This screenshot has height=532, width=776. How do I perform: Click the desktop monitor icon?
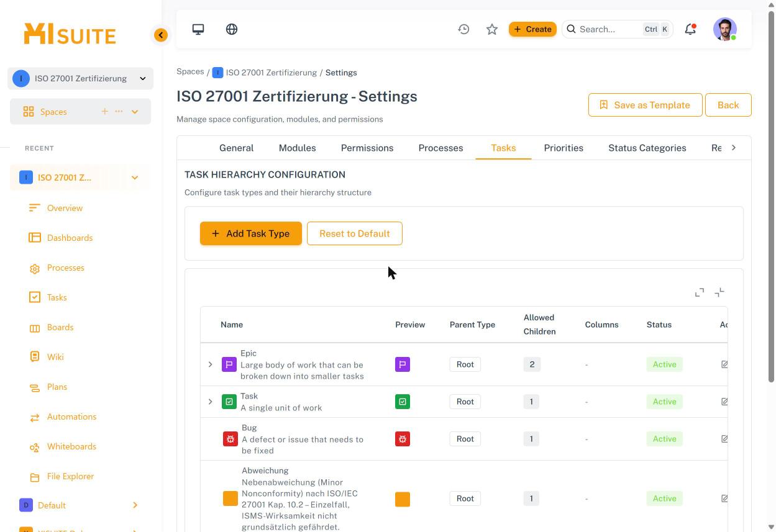pyautogui.click(x=198, y=29)
